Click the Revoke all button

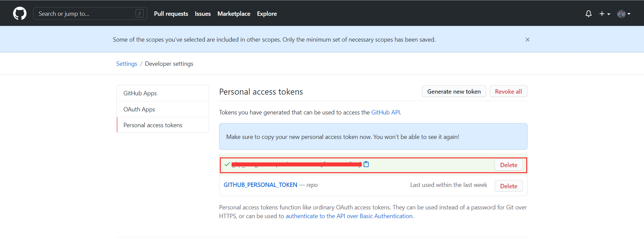(x=508, y=92)
